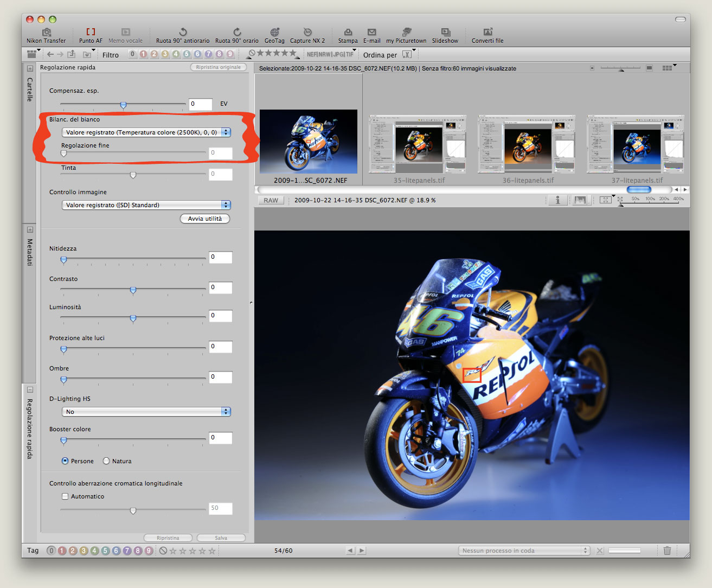
Task: Enable Automatico chromatic aberration checkbox
Action: pos(65,496)
